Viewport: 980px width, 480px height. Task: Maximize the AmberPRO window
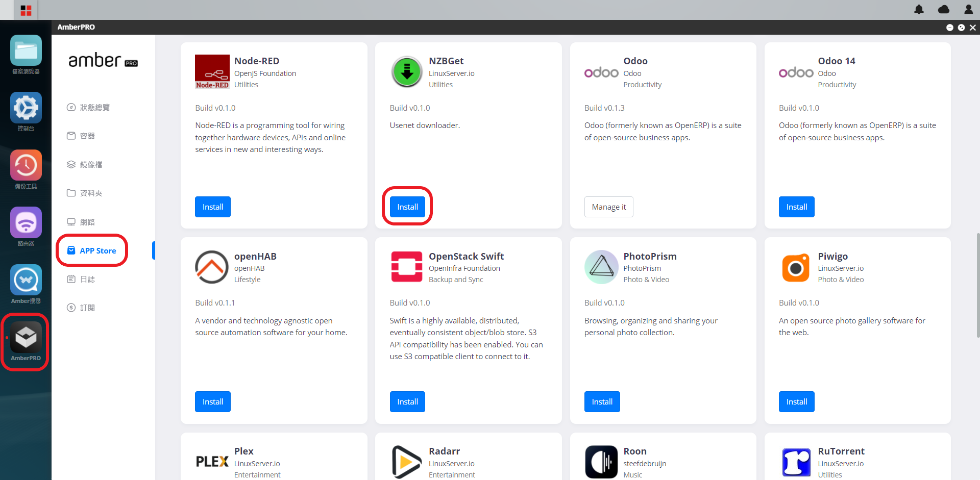tap(961, 28)
